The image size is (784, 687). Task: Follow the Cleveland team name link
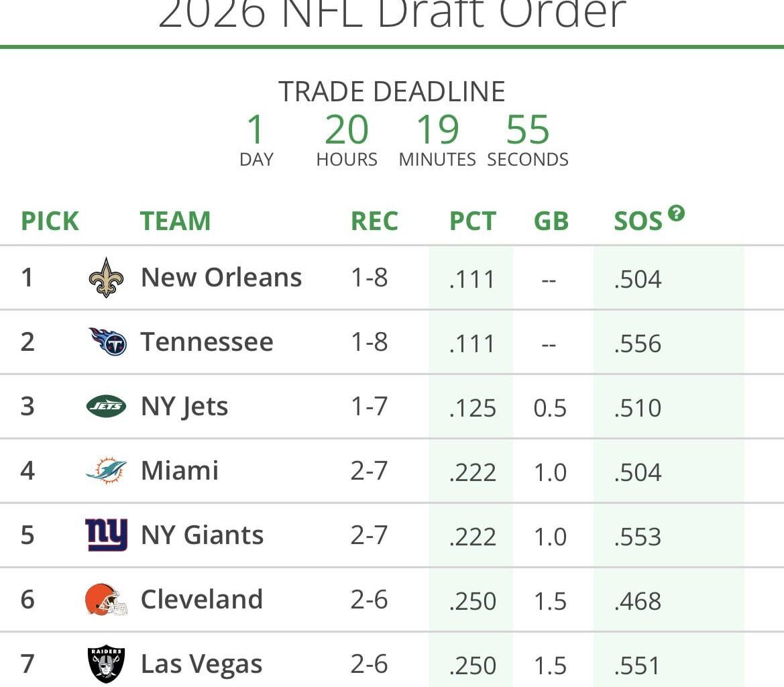[x=201, y=599]
